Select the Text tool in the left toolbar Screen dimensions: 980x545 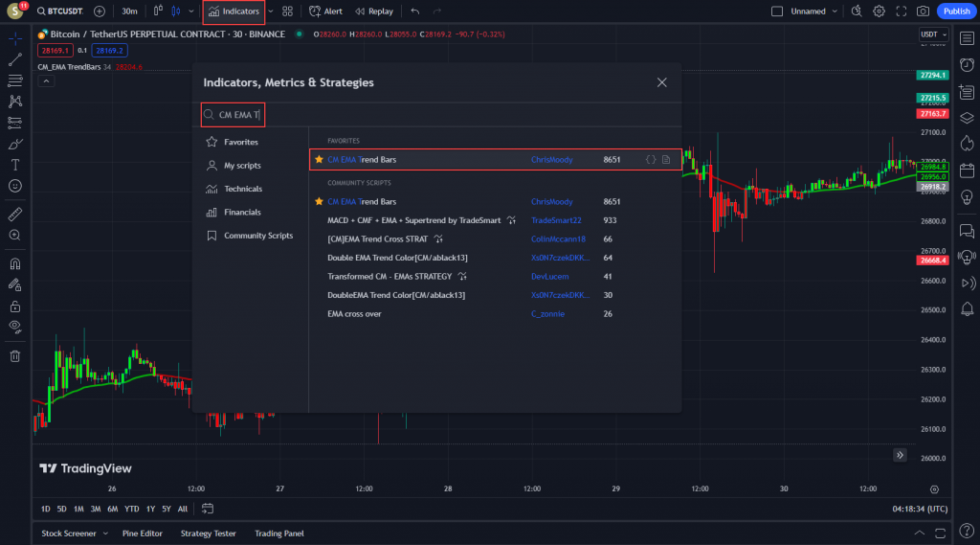pyautogui.click(x=15, y=165)
